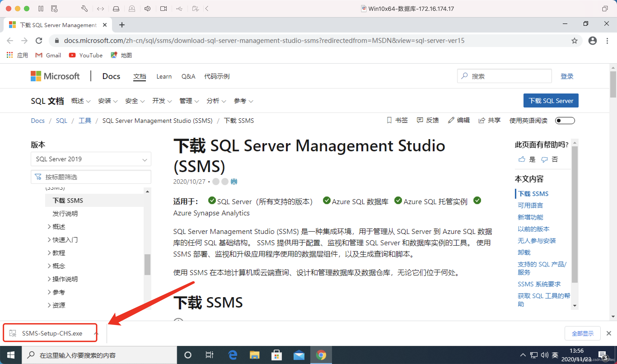Open the SSMS-Setup-CHS.exe download options arrow
617x364 pixels.
click(x=96, y=333)
